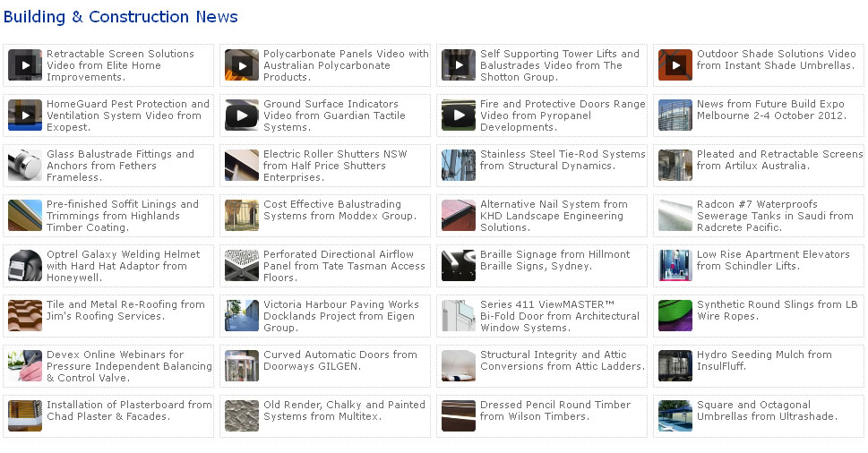Open the Future Build Expo thumbnail image
Image resolution: width=868 pixels, height=453 pixels.
pyautogui.click(x=675, y=115)
